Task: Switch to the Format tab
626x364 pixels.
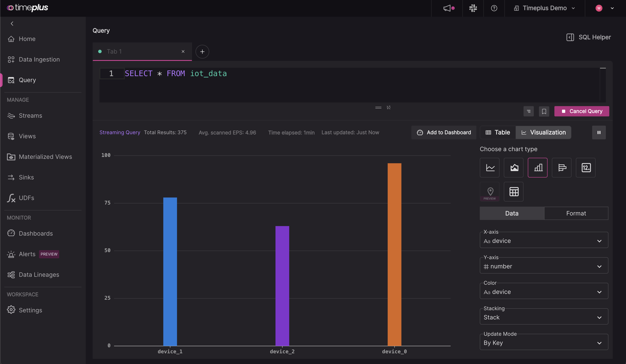Action: [576, 213]
